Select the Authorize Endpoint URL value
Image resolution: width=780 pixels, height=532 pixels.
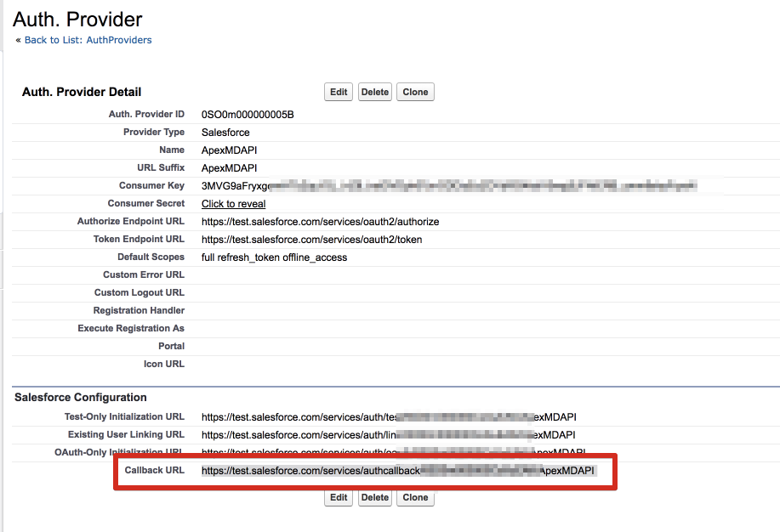pyautogui.click(x=320, y=222)
